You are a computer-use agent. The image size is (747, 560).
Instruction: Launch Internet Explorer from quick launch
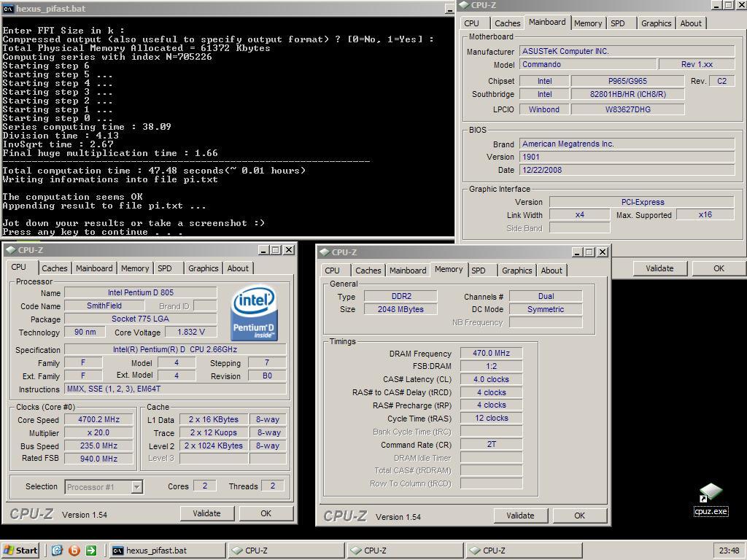pyautogui.click(x=57, y=551)
